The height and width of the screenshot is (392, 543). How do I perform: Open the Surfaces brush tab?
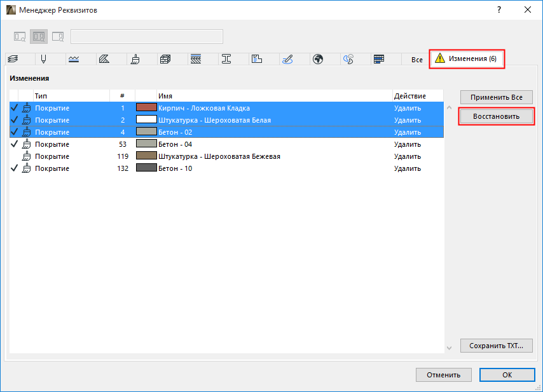pyautogui.click(x=135, y=59)
